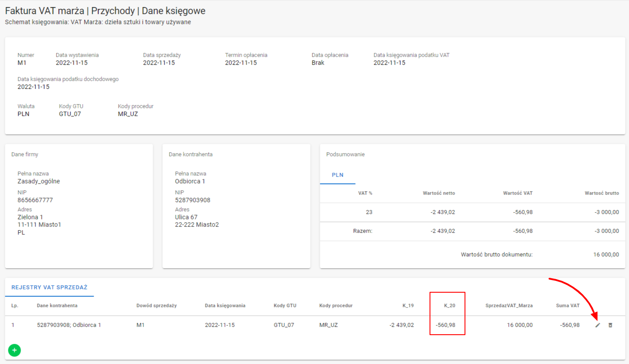Viewport: 629px width, 364px height.
Task: Click the Suma VAT column header
Action: tap(568, 305)
